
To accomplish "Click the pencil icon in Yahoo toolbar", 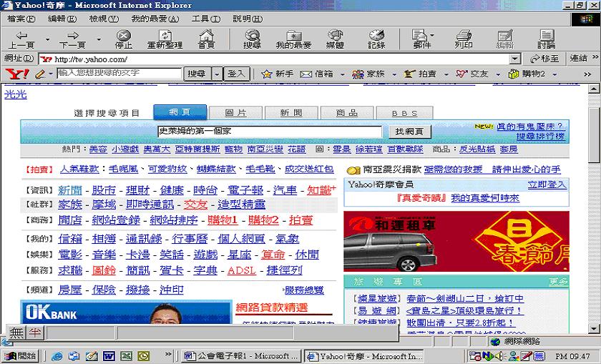I will coord(40,74).
